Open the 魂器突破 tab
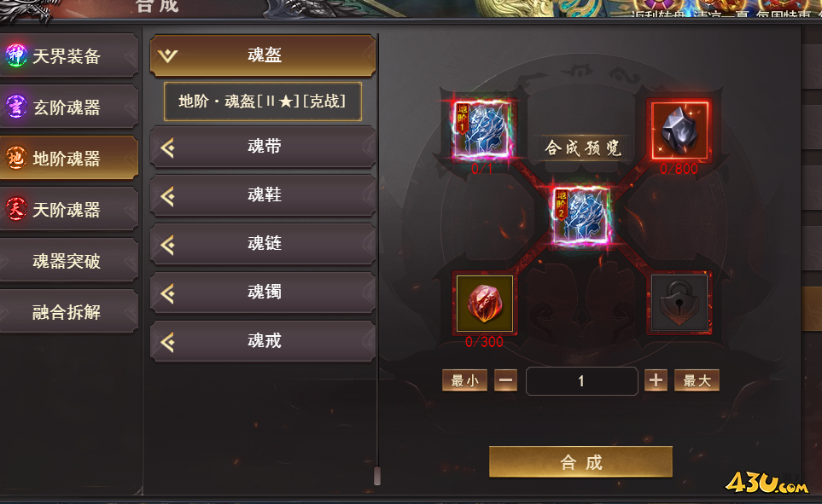 (67, 260)
